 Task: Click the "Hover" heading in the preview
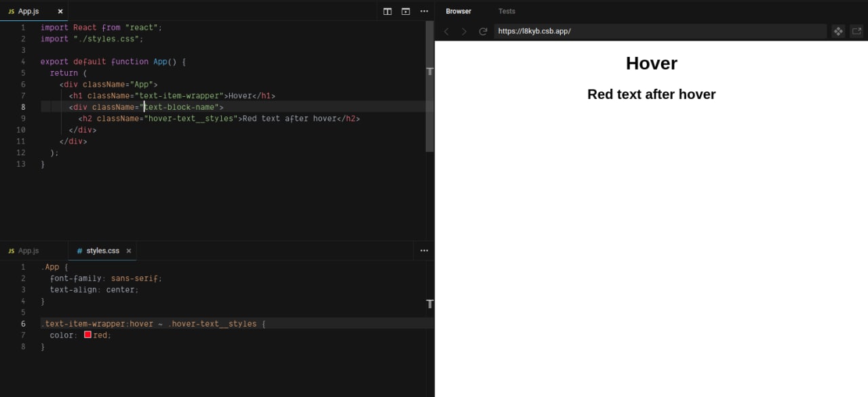651,63
